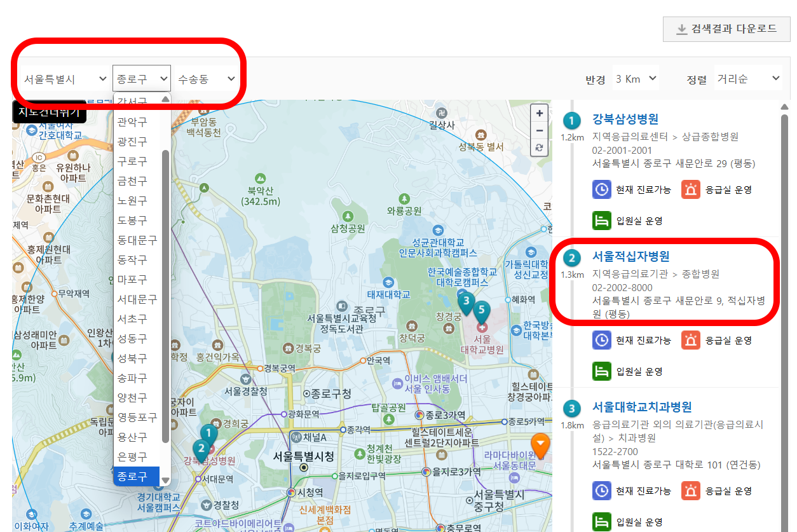The height and width of the screenshot is (532, 797).
Task: Select 동대문구 district option
Action: click(x=137, y=240)
